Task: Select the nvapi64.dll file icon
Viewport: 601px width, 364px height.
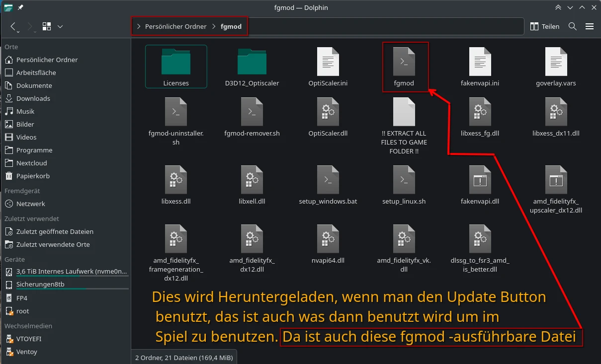Action: click(328, 239)
